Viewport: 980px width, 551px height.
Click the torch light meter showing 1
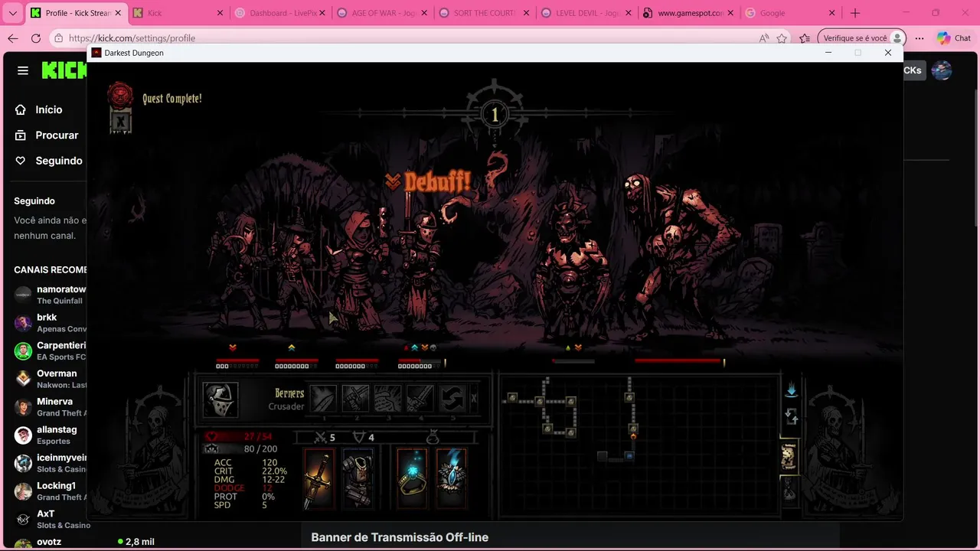pos(495,115)
